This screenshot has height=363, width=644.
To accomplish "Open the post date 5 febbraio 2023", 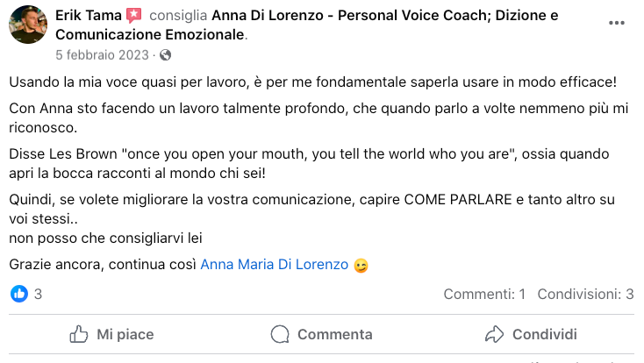I will coord(101,55).
